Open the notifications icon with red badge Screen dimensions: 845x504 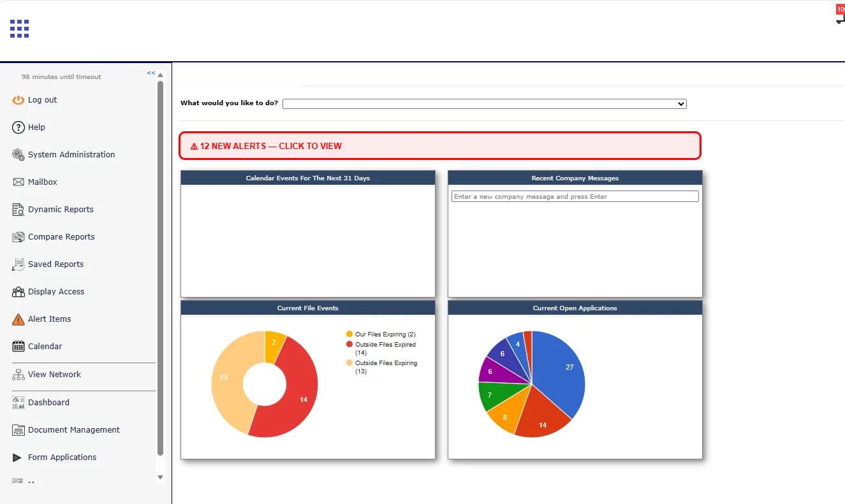[x=840, y=15]
